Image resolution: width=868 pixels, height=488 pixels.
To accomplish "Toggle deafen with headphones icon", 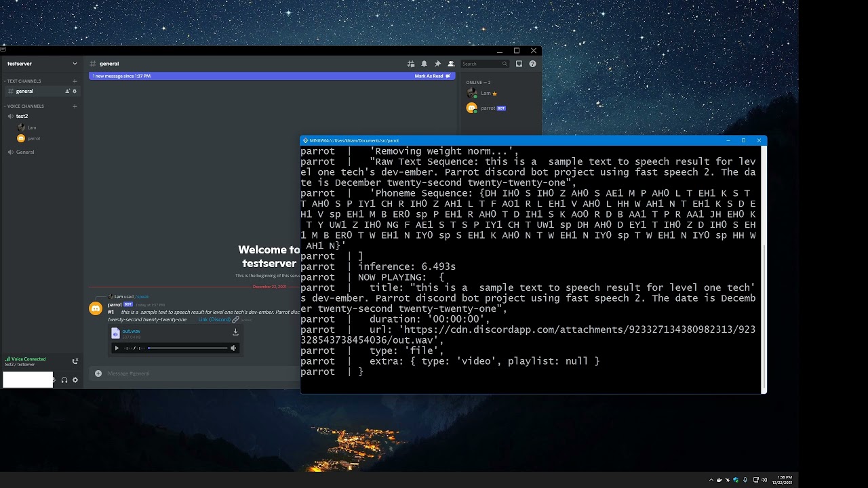I will pos(64,380).
